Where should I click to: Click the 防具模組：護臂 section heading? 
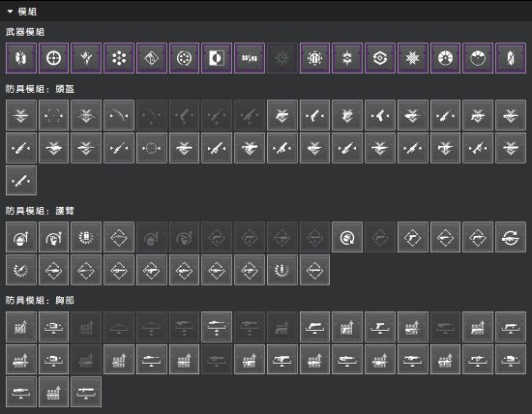[40, 211]
